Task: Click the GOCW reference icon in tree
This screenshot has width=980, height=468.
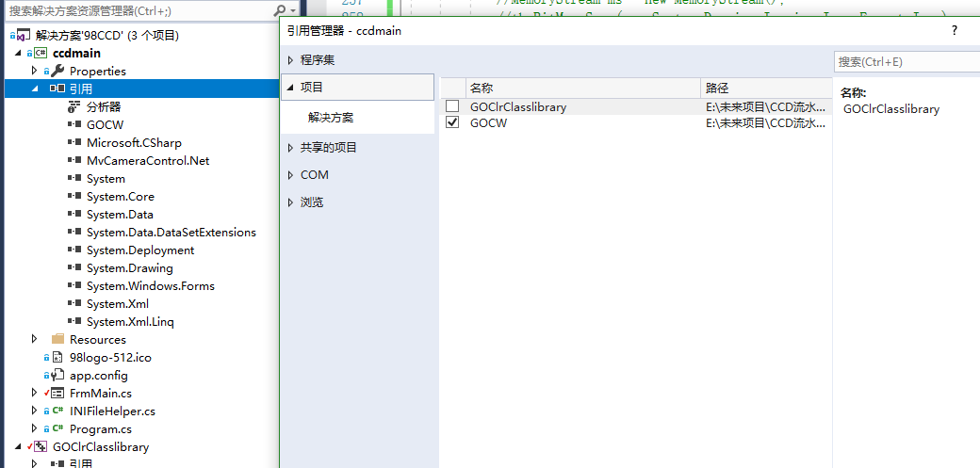Action: [75, 125]
